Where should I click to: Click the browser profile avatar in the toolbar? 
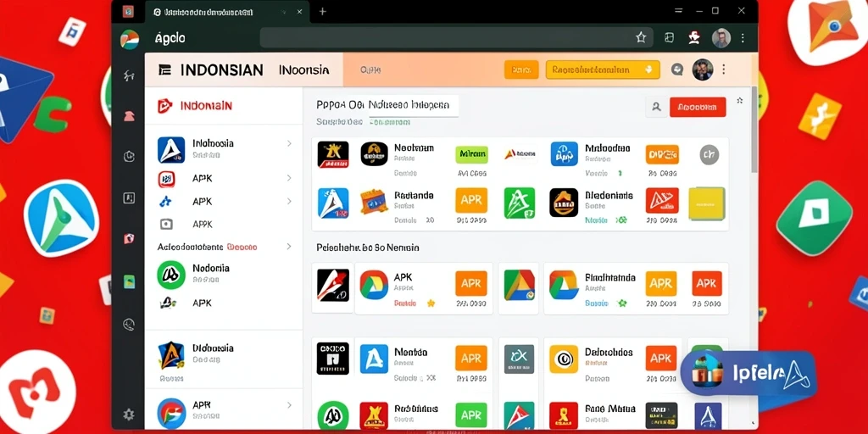(721, 37)
